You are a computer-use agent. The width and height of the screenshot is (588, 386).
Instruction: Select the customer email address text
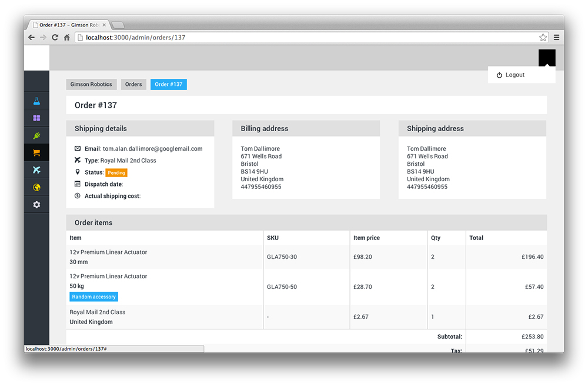coord(153,148)
